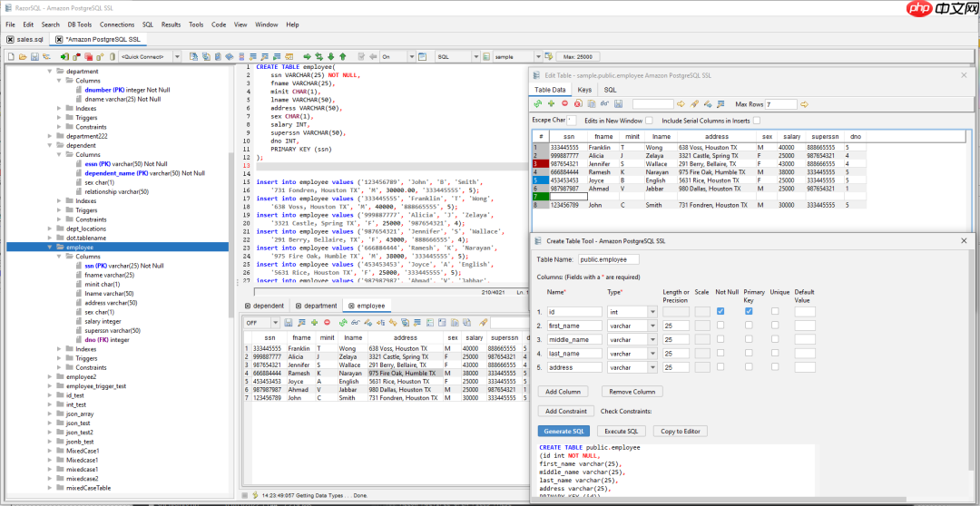Click the Generate SQL button
Viewport: 980px width, 506px height.
(563, 431)
